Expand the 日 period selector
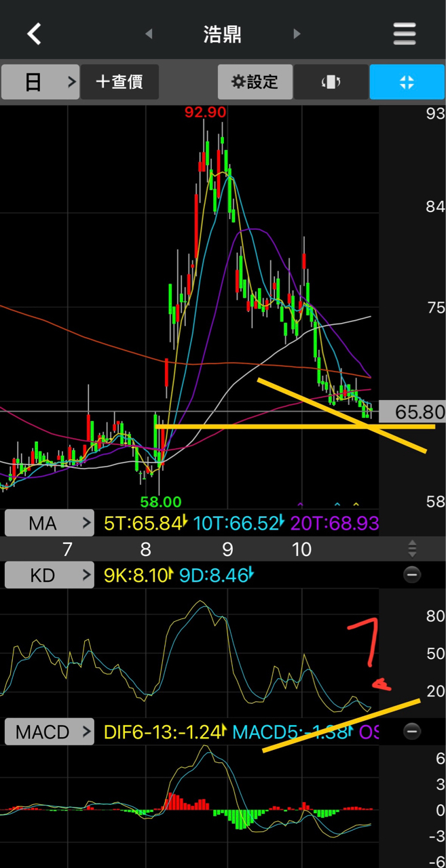The height and width of the screenshot is (868, 446). tap(41, 82)
